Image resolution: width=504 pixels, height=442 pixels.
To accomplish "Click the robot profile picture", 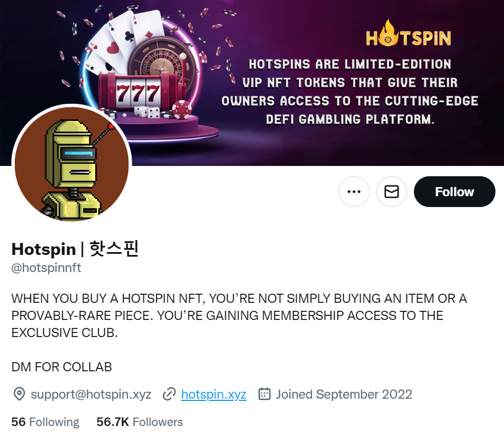I will coord(72,164).
